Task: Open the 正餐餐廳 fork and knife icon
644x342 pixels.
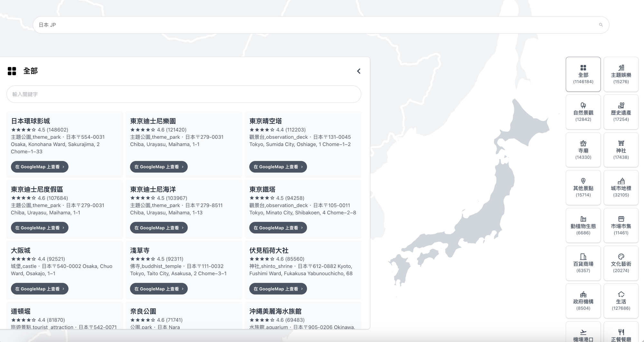Action: [621, 332]
